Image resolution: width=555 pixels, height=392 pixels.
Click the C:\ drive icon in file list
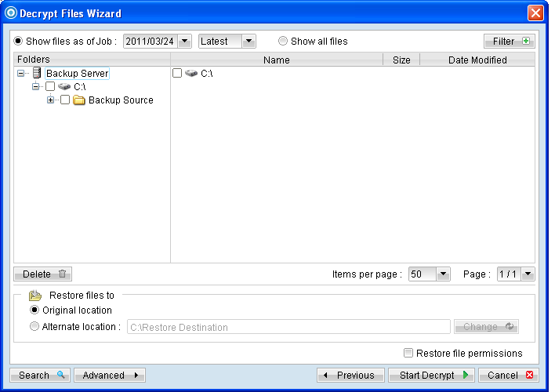click(191, 73)
